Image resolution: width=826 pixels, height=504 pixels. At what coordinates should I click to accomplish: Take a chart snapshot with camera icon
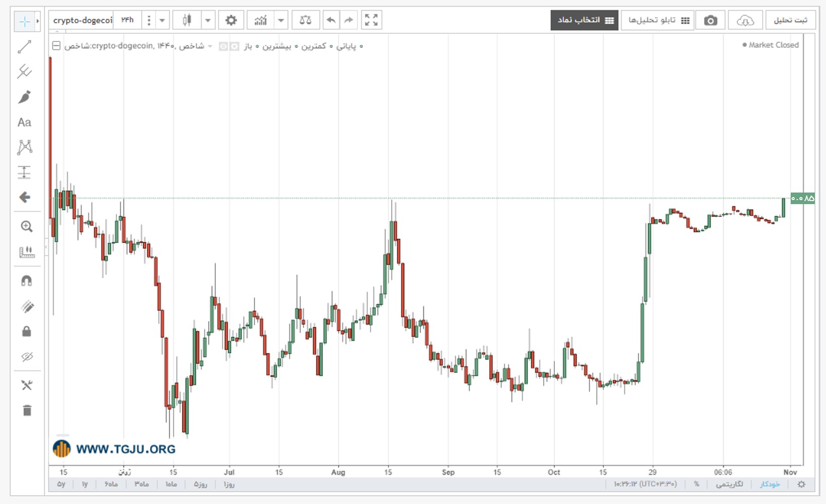pyautogui.click(x=711, y=20)
